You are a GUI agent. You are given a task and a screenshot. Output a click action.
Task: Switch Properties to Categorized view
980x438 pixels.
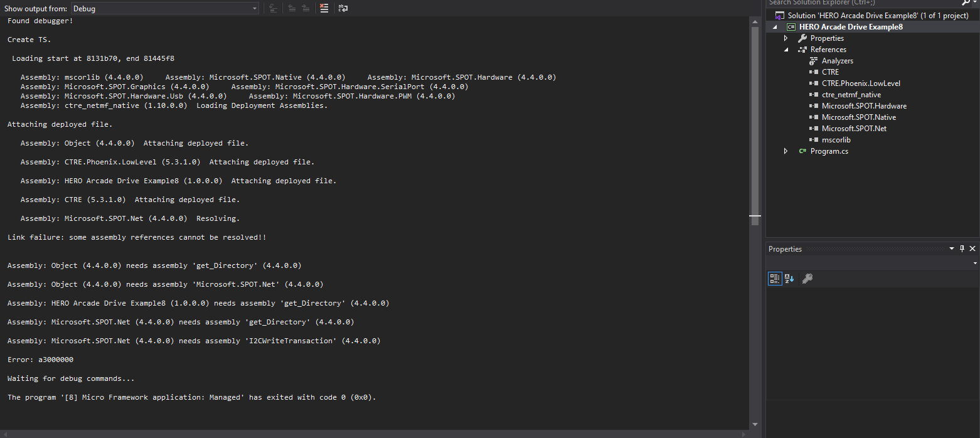[775, 279]
